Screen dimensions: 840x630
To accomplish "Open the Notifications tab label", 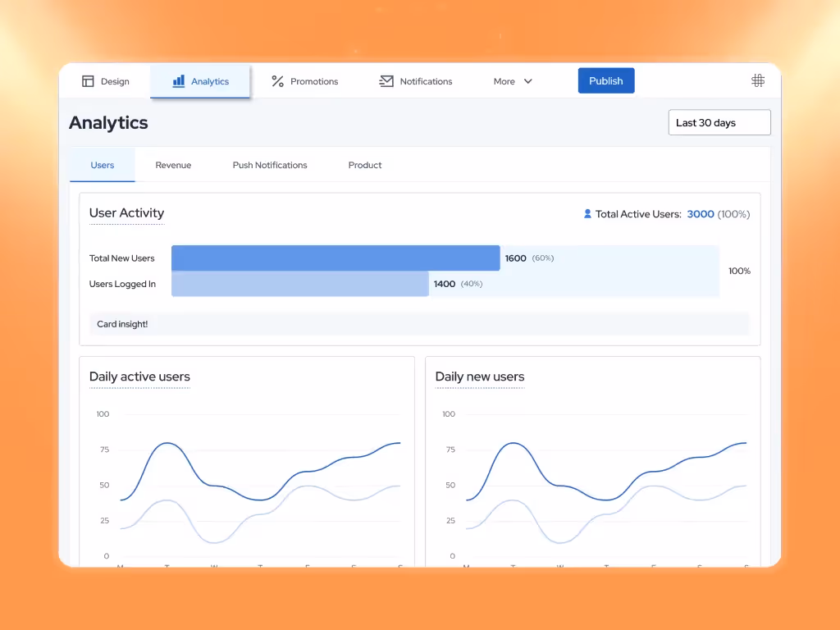I will tap(426, 81).
